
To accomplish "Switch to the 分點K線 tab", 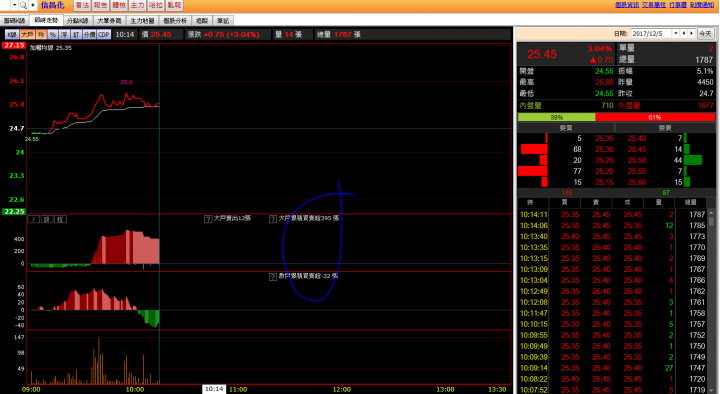I will click(x=78, y=21).
